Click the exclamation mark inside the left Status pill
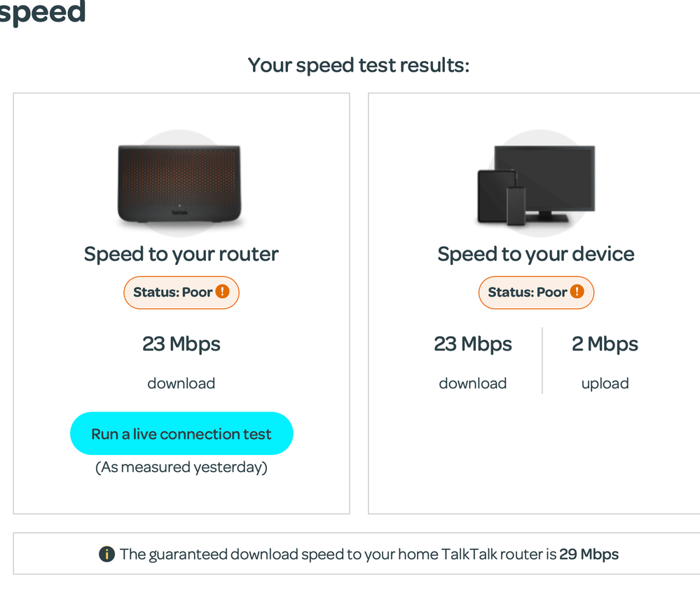 click(223, 292)
